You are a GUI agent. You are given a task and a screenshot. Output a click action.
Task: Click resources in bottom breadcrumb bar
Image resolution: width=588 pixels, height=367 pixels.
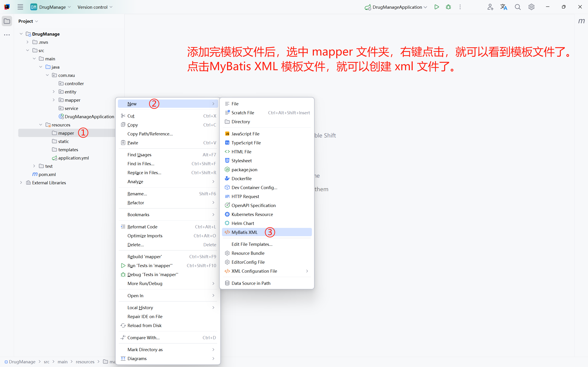coord(85,362)
